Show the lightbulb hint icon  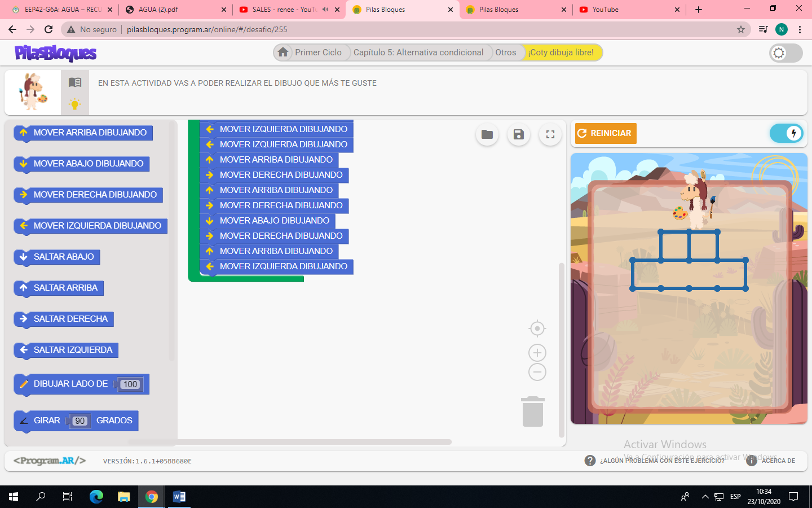tap(75, 104)
